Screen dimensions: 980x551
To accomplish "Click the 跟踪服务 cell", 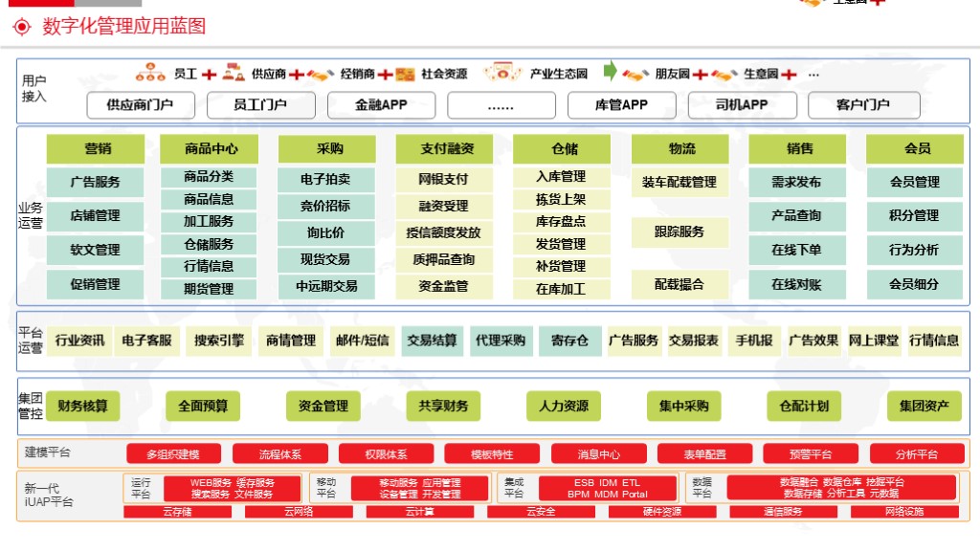I will (x=679, y=232).
